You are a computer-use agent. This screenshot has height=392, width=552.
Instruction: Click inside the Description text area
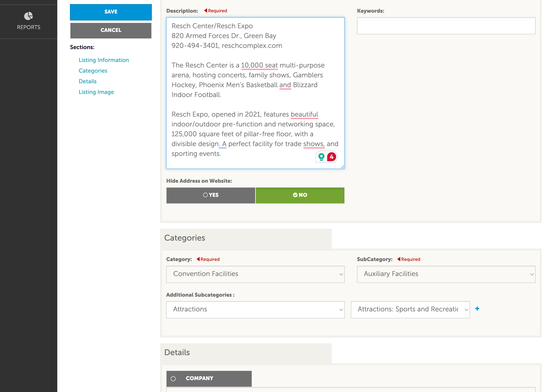click(255, 93)
